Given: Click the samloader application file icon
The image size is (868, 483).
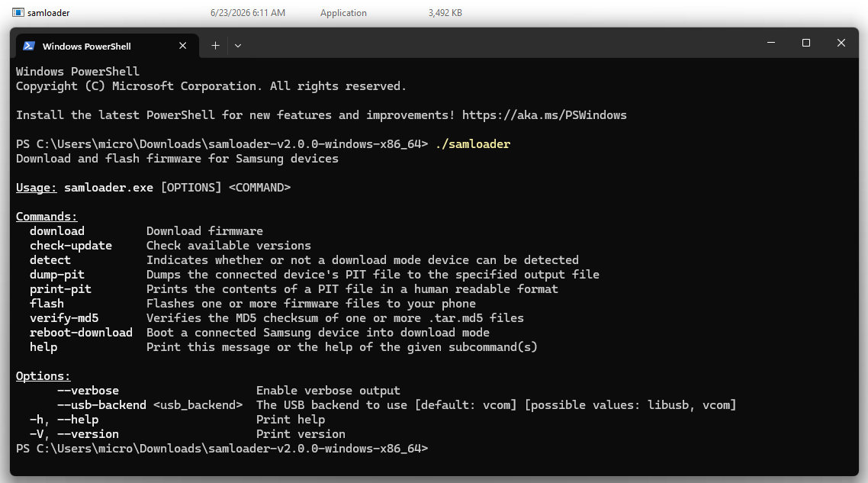Looking at the screenshot, I should pos(18,13).
